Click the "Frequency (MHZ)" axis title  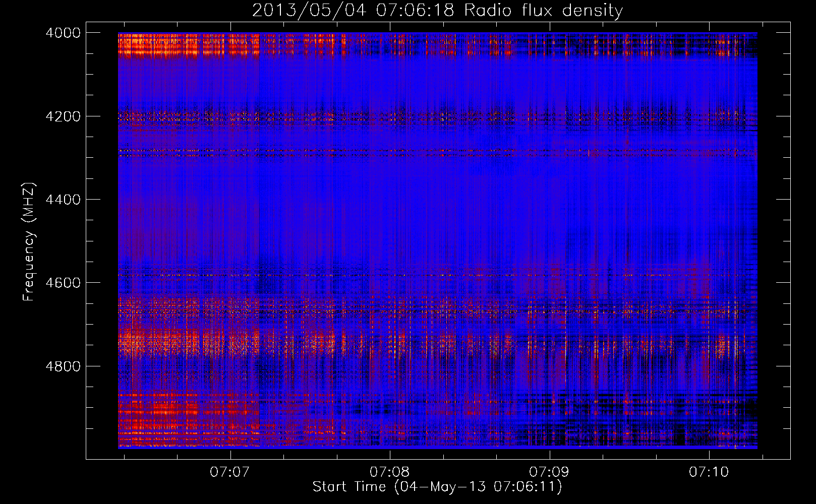[29, 241]
